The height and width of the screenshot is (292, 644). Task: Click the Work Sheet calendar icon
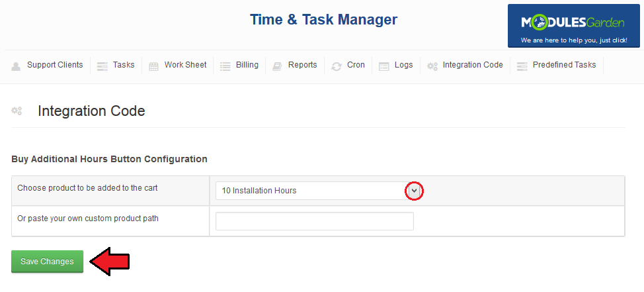[x=153, y=66]
